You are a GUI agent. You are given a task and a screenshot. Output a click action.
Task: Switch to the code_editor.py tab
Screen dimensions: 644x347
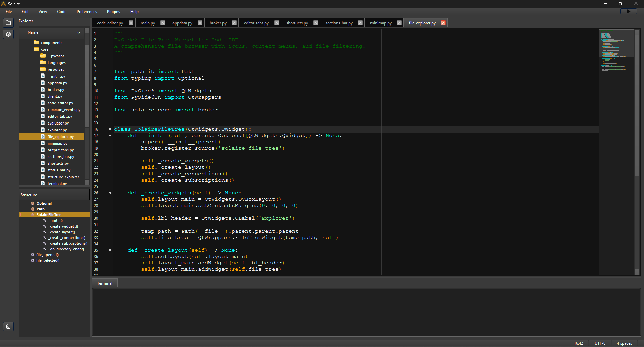pyautogui.click(x=110, y=23)
